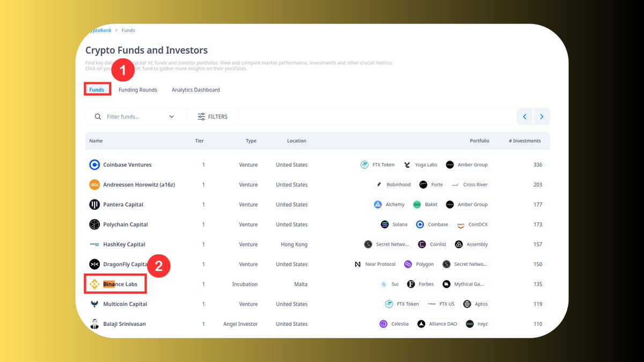Click next page chevron arrow
Image resolution: width=644 pixels, height=362 pixels.
click(x=541, y=116)
